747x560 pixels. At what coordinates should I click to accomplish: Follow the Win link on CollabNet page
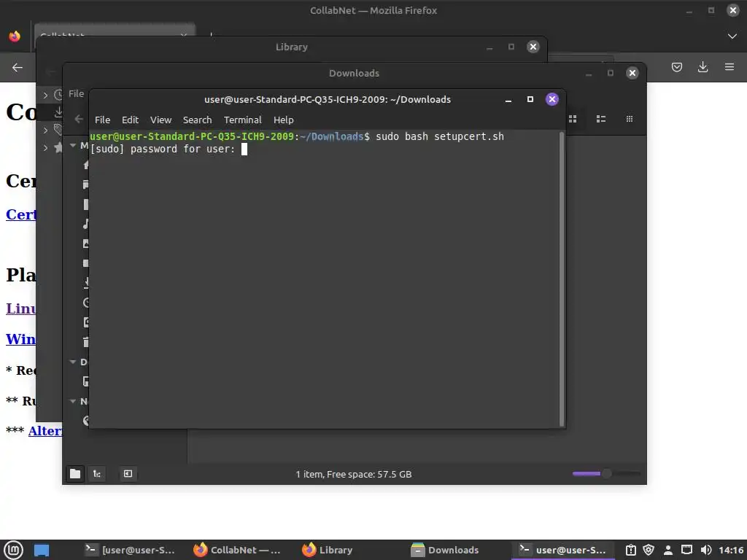tap(20, 339)
